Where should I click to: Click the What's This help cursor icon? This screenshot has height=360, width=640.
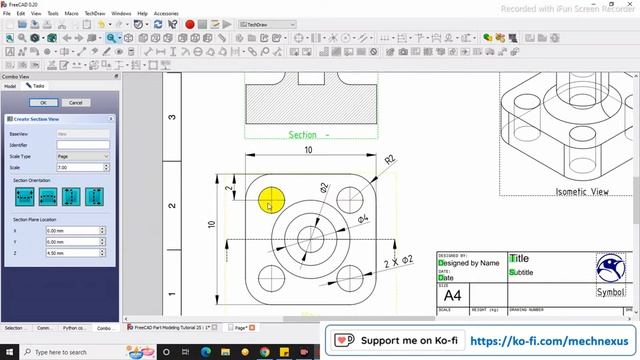(173, 24)
